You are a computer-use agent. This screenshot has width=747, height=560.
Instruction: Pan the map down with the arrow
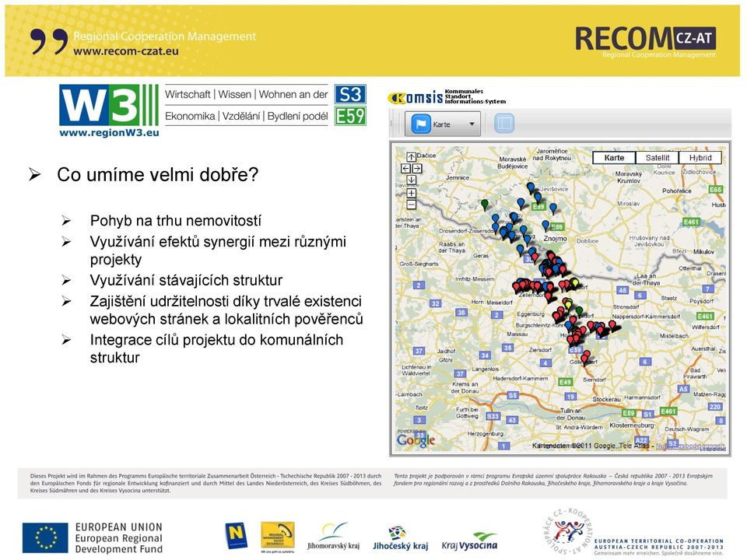(x=411, y=180)
